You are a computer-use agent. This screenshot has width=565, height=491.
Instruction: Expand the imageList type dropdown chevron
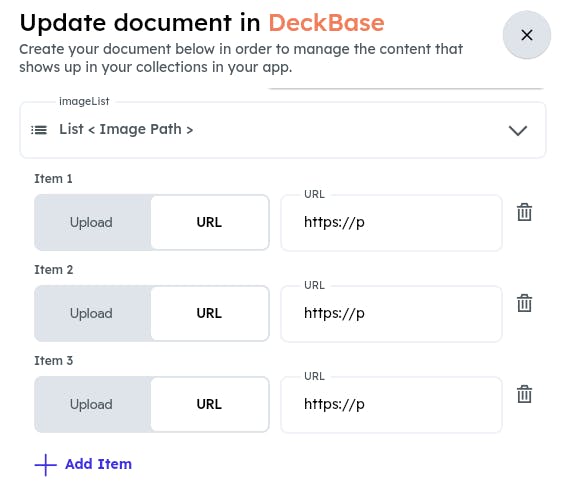tap(518, 130)
